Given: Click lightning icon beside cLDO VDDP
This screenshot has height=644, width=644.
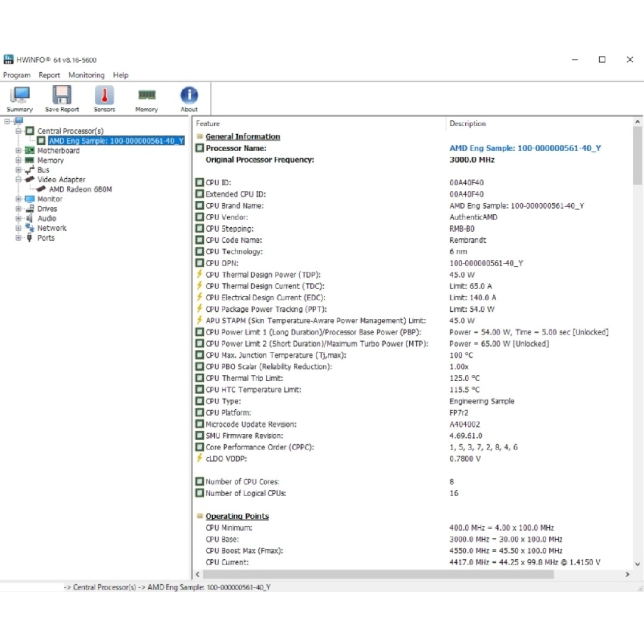Looking at the screenshot, I should click(x=200, y=458).
